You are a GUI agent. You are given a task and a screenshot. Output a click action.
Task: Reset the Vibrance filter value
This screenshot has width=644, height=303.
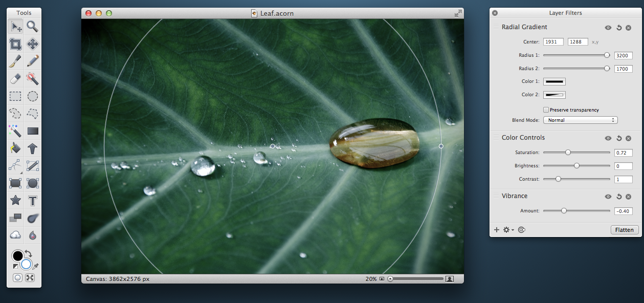(x=619, y=197)
